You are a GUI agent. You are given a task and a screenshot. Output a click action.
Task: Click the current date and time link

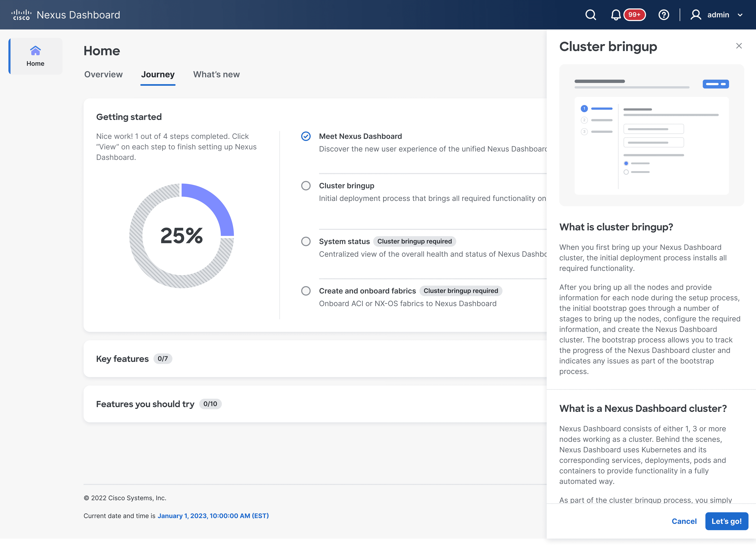213,516
